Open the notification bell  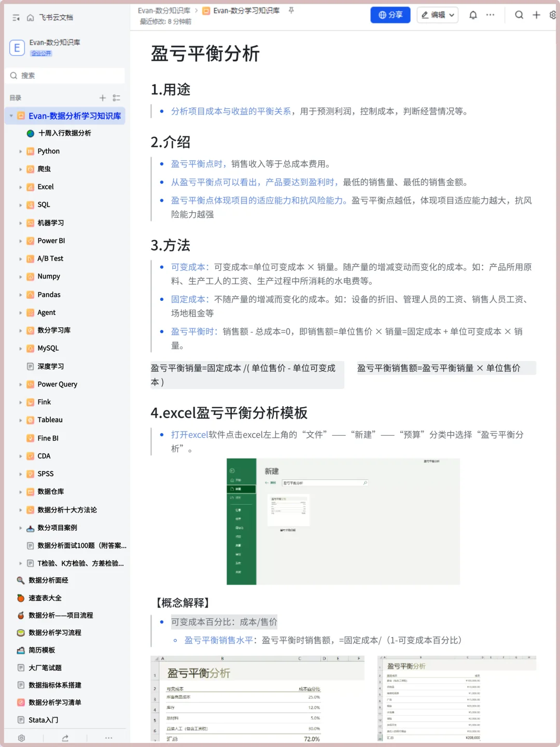tap(473, 15)
